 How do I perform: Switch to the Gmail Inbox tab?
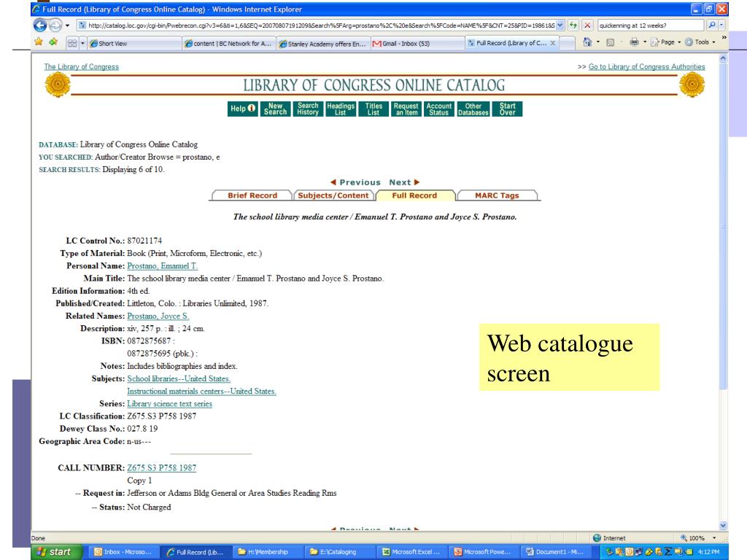click(417, 43)
